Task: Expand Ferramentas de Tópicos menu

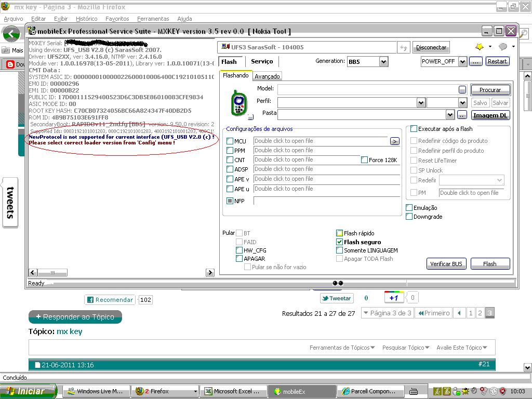Action: [342, 348]
